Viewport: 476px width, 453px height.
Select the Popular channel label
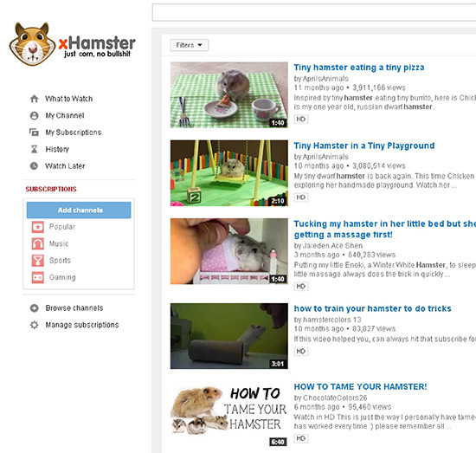click(62, 227)
